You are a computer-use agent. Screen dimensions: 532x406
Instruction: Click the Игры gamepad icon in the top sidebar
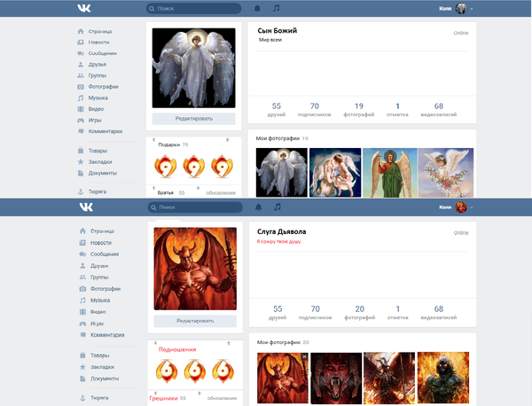coord(81,120)
